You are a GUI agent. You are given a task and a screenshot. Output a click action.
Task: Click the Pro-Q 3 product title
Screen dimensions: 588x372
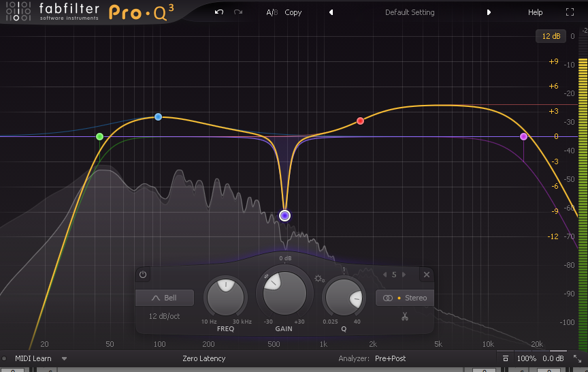[142, 12]
